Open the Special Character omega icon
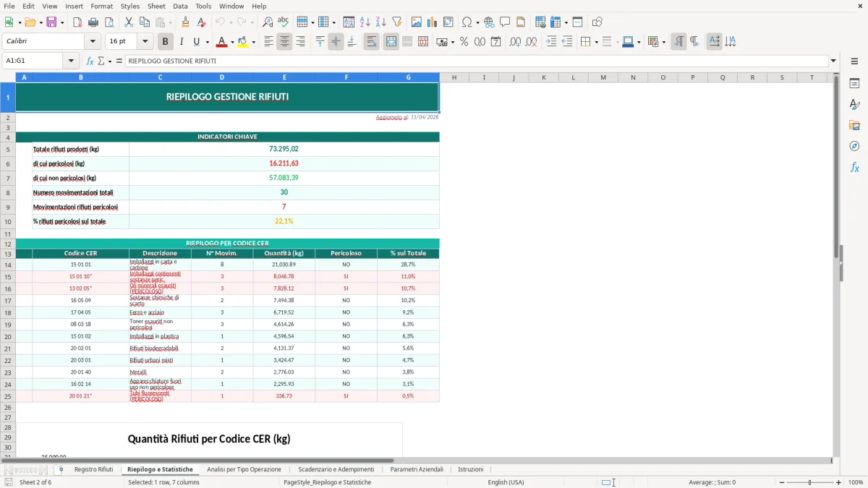The image size is (868, 488). pos(467,22)
